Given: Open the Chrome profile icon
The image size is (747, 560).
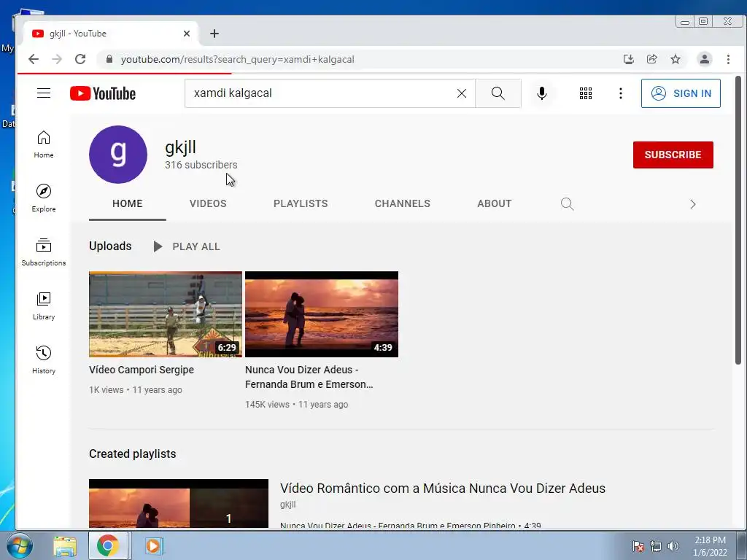Looking at the screenshot, I should click(x=704, y=59).
